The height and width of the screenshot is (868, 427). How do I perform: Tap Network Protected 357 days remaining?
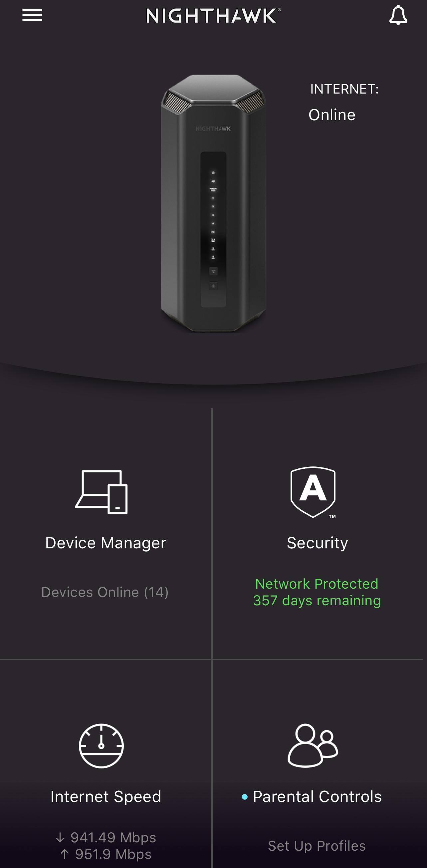317,592
